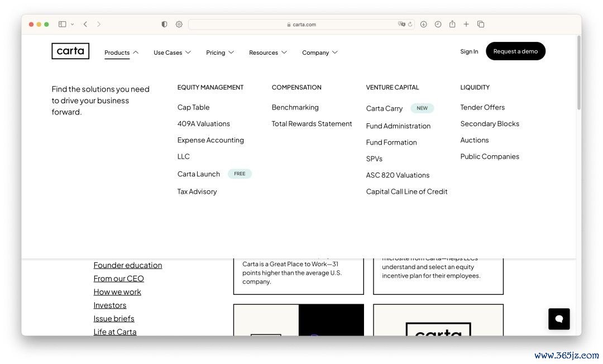Click the Carta logo
This screenshot has width=603, height=364.
70,51
